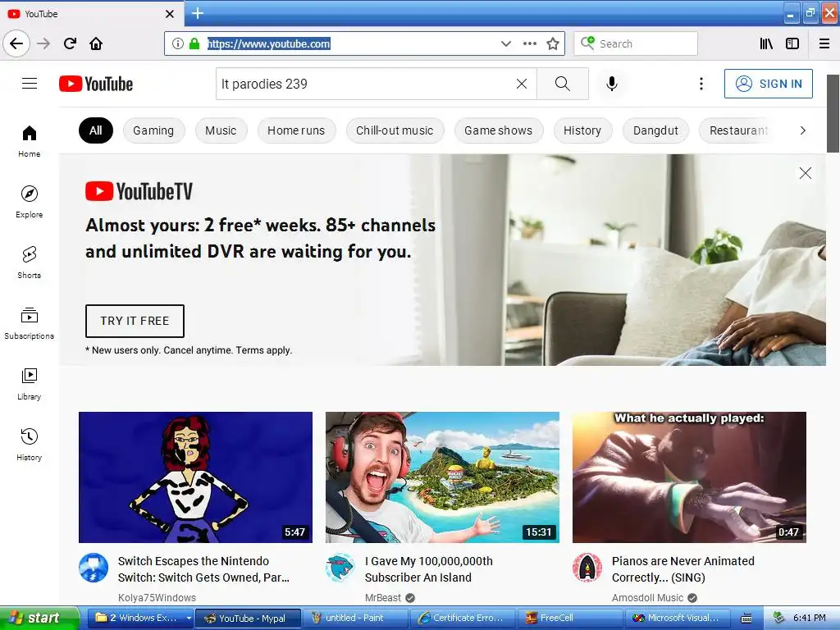
Task: Bookmark this page with the star icon
Action: 553,43
